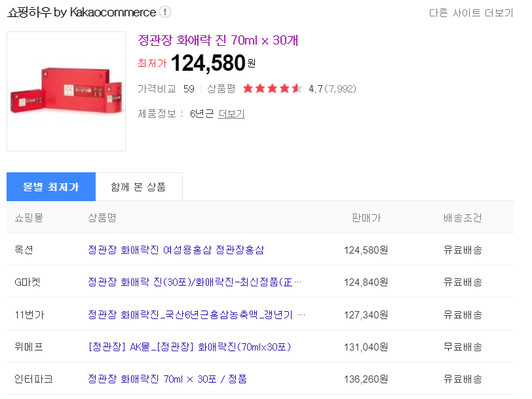Click price 127,340원
Viewport: 532px width, 399px height.
tap(366, 315)
